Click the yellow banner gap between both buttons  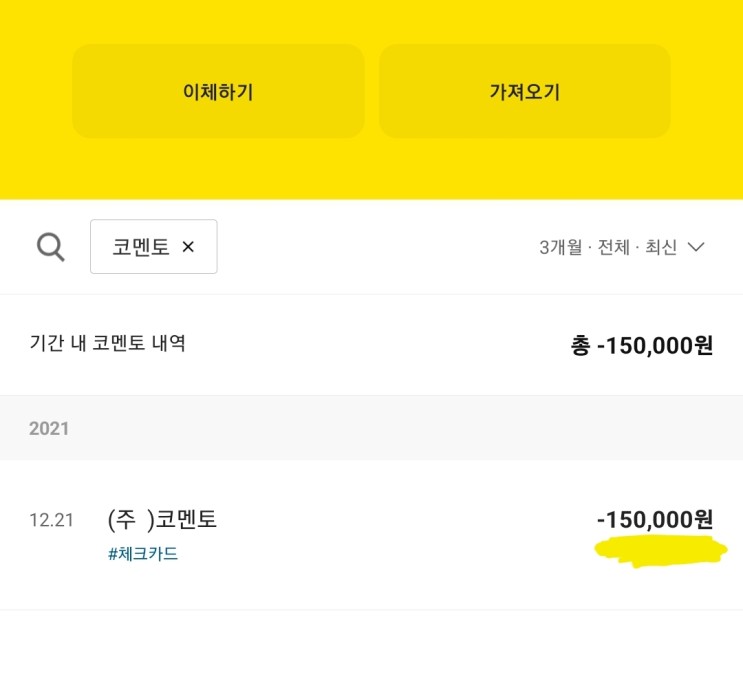point(372,91)
